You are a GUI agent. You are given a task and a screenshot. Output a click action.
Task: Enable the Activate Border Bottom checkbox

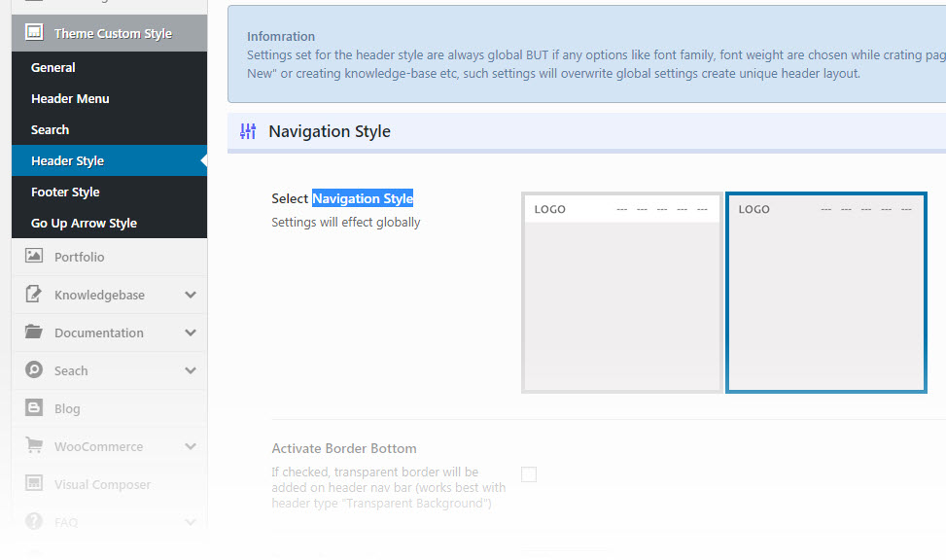click(x=529, y=474)
